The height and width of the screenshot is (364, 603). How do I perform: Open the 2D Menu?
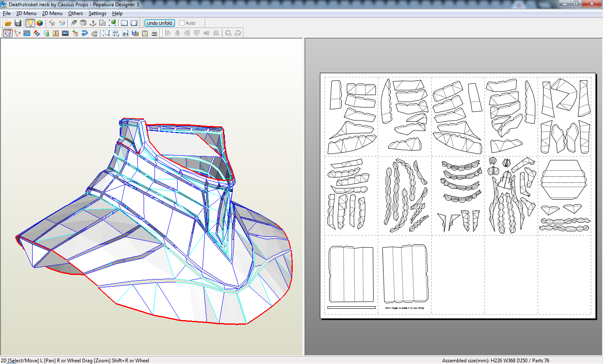[x=52, y=13]
